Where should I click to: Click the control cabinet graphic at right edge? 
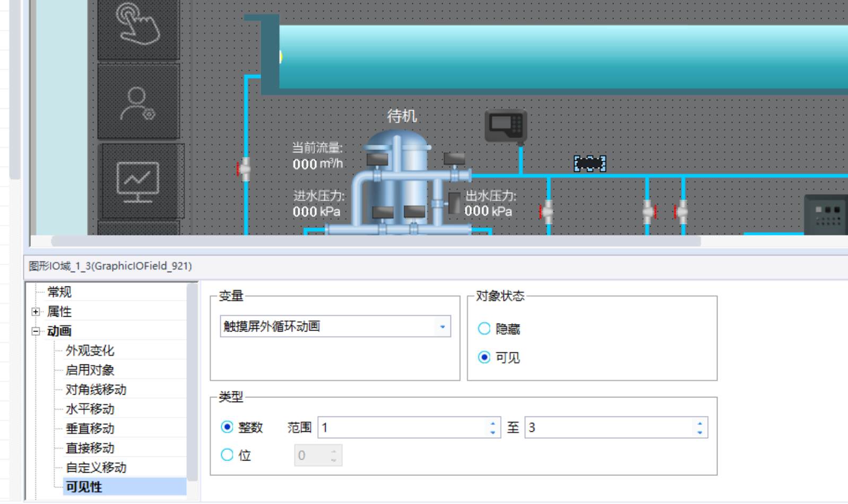coord(826,214)
